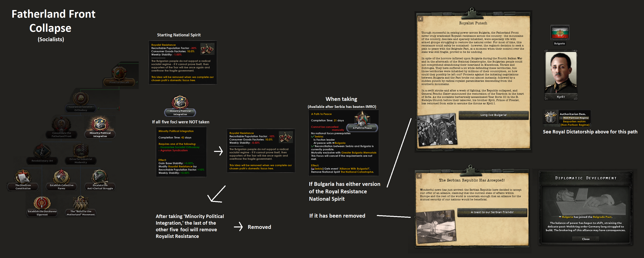Select the Revolutionary Art focus

tap(42, 153)
